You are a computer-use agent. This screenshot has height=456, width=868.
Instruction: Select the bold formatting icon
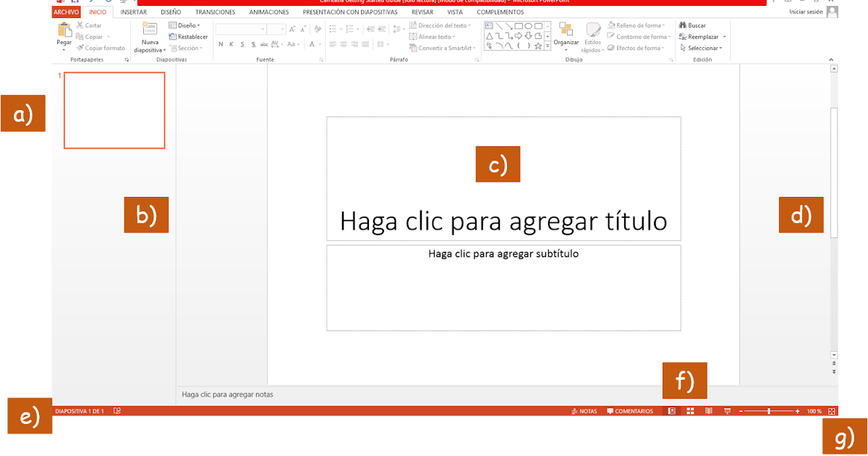pyautogui.click(x=221, y=43)
